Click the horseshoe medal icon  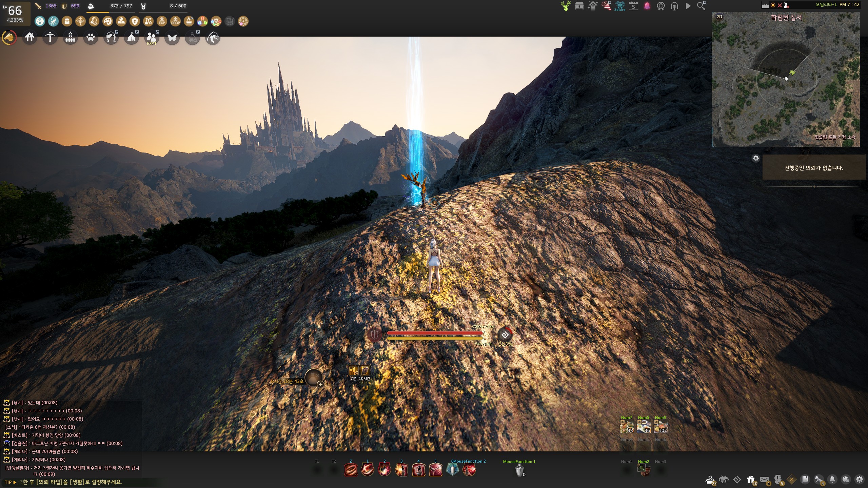(660, 6)
